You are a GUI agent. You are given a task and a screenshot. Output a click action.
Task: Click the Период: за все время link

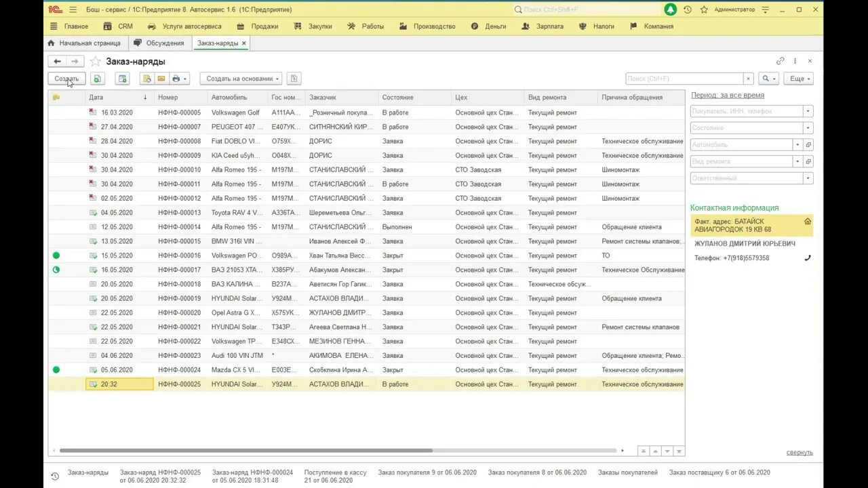pos(727,96)
